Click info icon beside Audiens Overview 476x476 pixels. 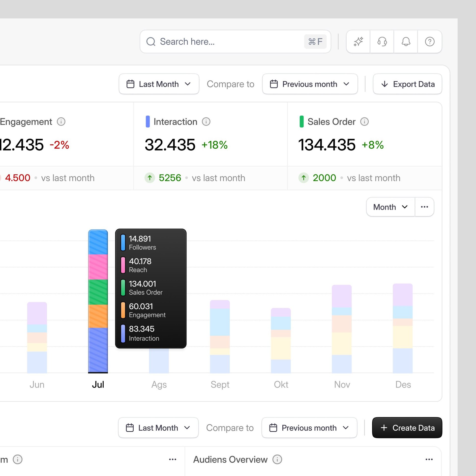(277, 459)
